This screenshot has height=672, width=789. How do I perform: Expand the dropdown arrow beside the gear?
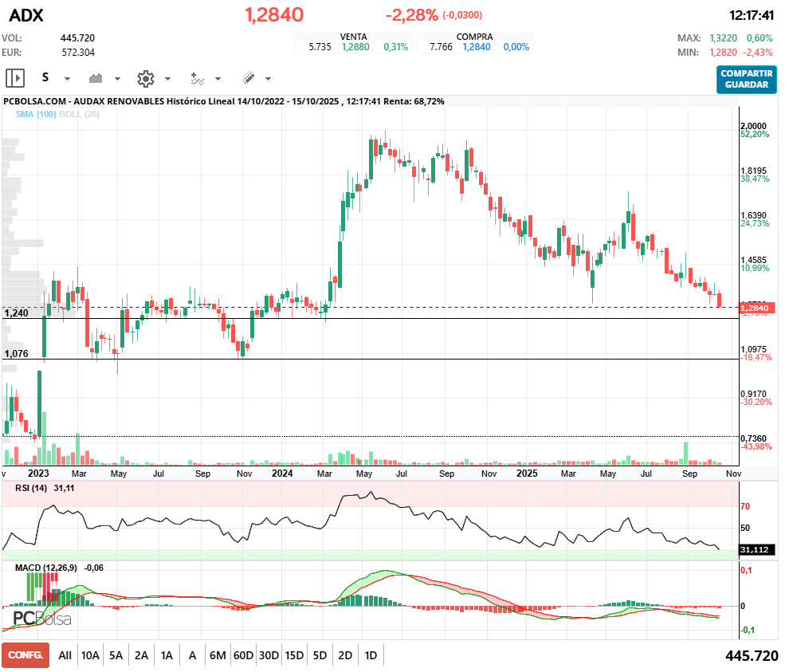click(167, 79)
